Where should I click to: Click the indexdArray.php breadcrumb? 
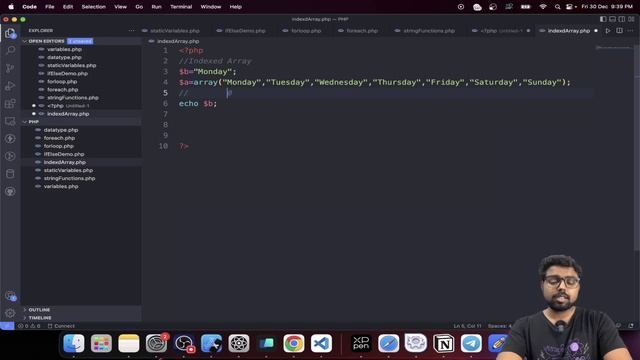pos(178,41)
